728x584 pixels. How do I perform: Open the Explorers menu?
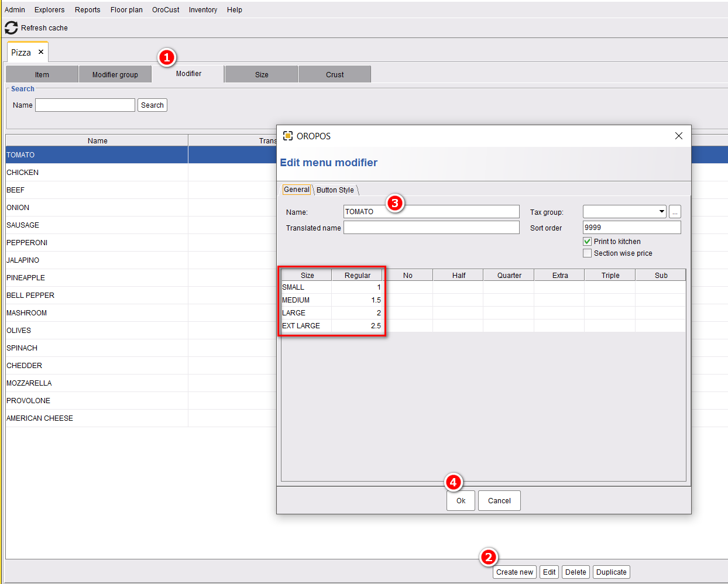coord(50,10)
